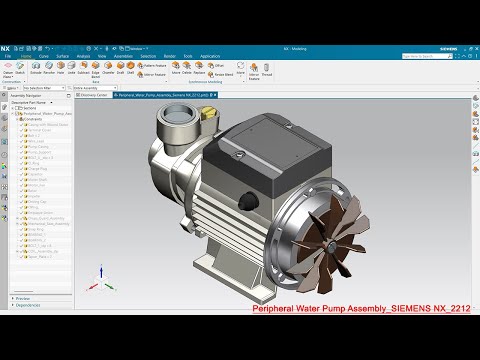Open the No Selection Filter dropdown
The image size is (480, 360).
tap(44, 88)
